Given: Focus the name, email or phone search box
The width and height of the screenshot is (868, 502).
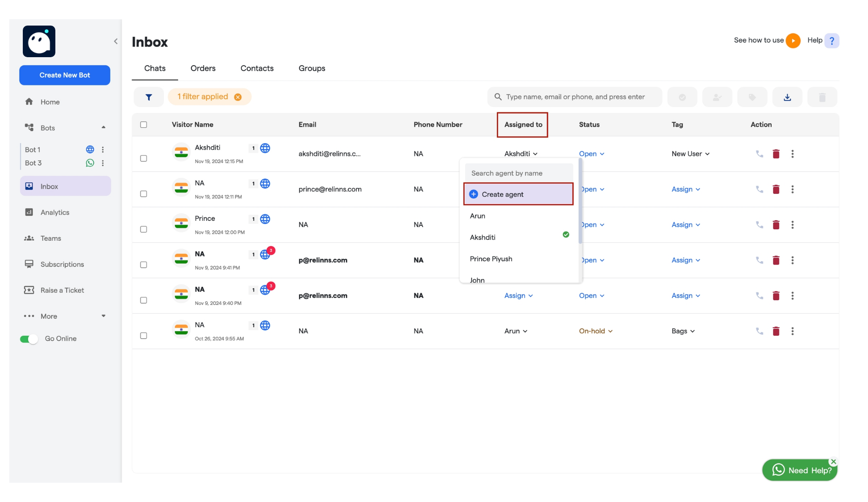Looking at the screenshot, I should pyautogui.click(x=575, y=97).
